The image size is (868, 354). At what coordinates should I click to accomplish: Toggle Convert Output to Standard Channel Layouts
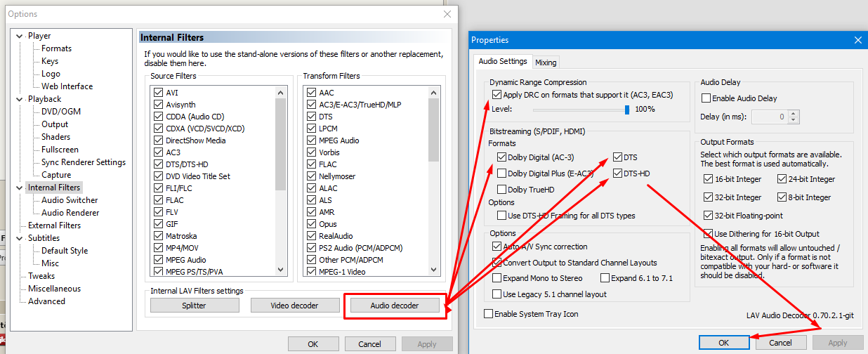point(497,263)
